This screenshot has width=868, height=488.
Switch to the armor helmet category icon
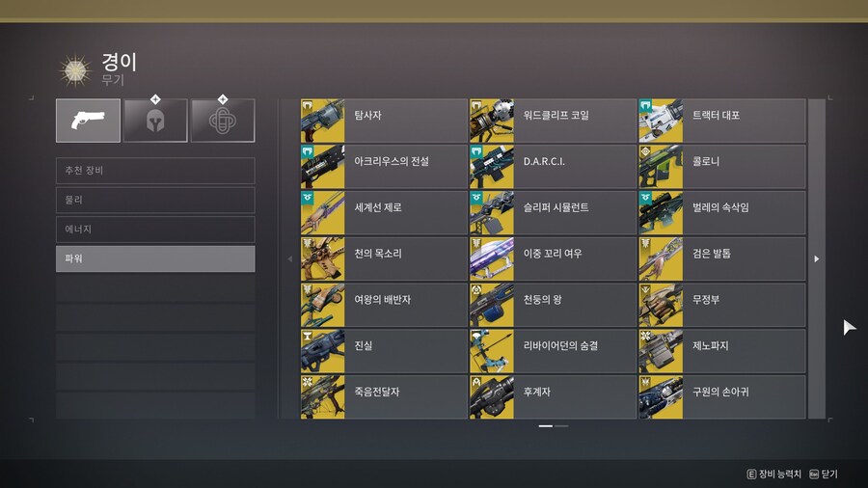point(155,121)
